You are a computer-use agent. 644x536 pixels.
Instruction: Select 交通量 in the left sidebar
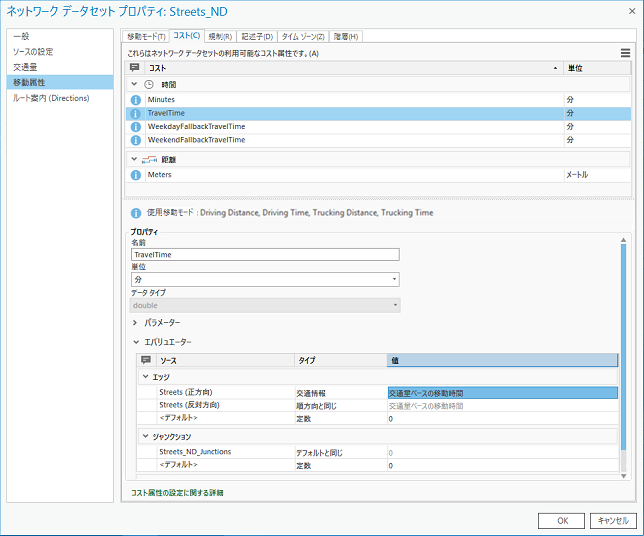pyautogui.click(x=26, y=67)
